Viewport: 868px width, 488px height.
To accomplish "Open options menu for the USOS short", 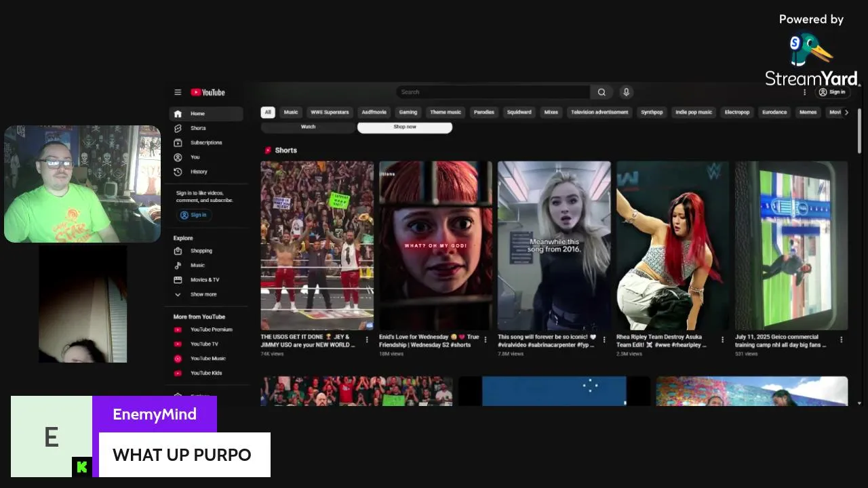I will pyautogui.click(x=367, y=340).
